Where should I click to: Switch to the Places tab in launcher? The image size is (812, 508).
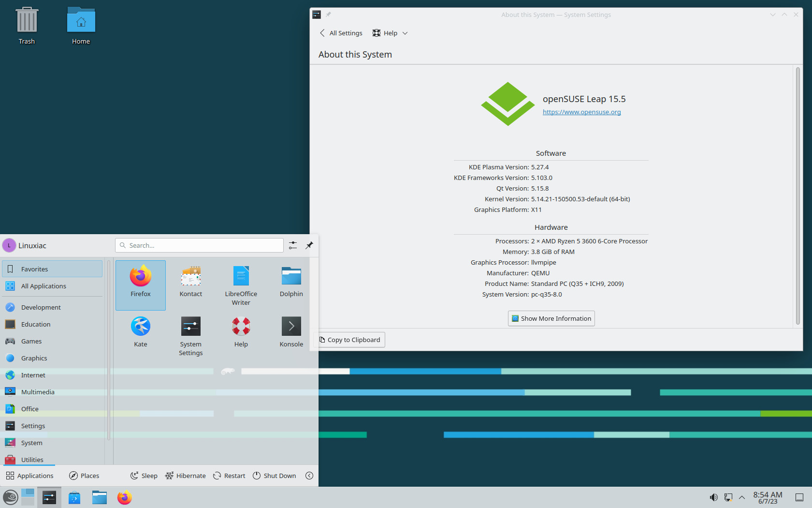tap(84, 476)
